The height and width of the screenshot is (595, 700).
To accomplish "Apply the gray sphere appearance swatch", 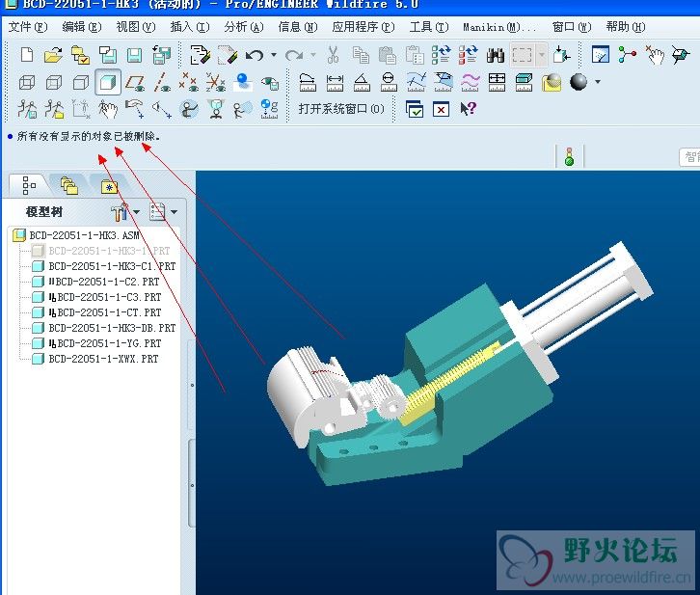I will point(579,83).
